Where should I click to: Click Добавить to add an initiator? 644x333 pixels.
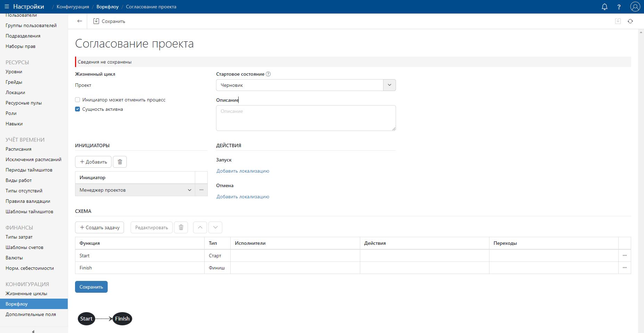click(x=93, y=162)
